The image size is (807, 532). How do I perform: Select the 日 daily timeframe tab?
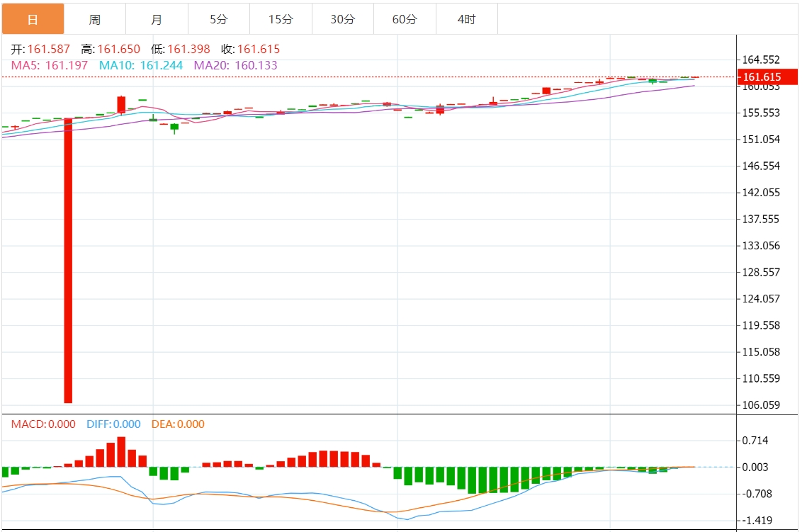coord(33,19)
